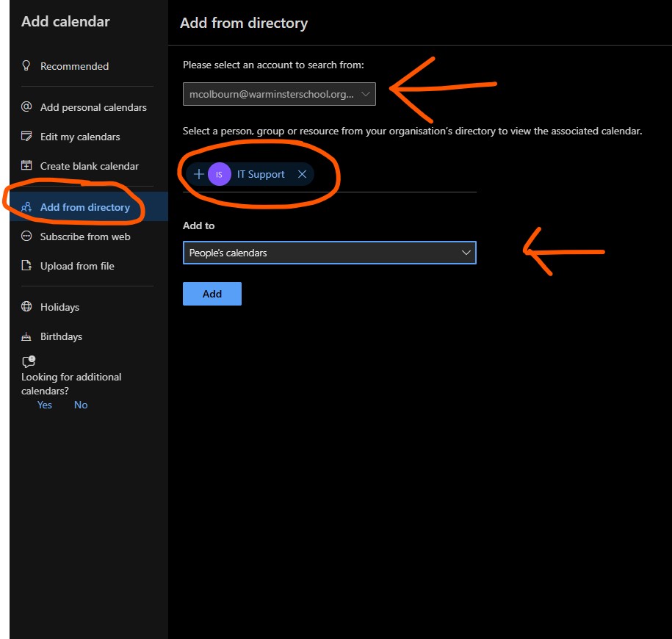Image resolution: width=672 pixels, height=639 pixels.
Task: Click the Holidays globe icon
Action: pos(26,306)
